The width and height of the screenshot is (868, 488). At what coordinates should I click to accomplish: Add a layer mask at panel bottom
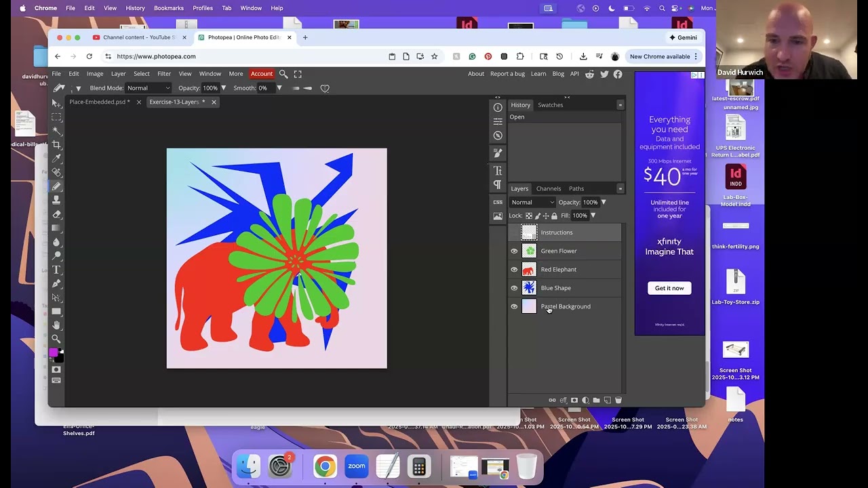(x=574, y=400)
